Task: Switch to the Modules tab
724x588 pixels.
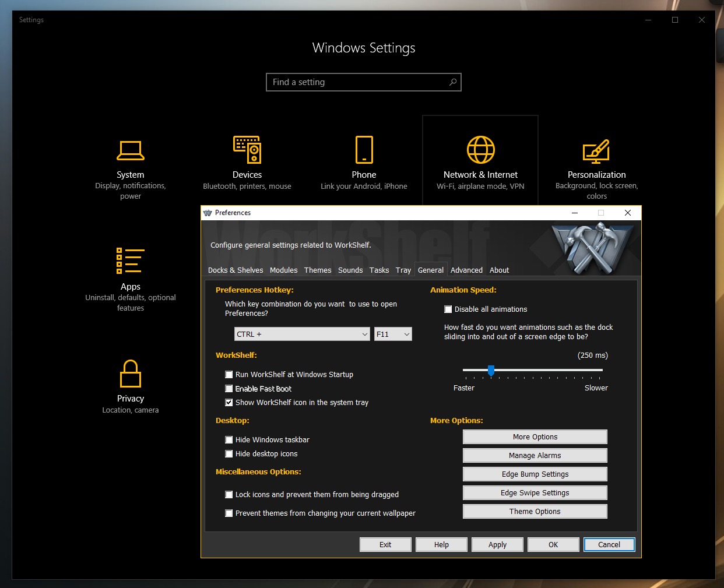Action: point(284,270)
